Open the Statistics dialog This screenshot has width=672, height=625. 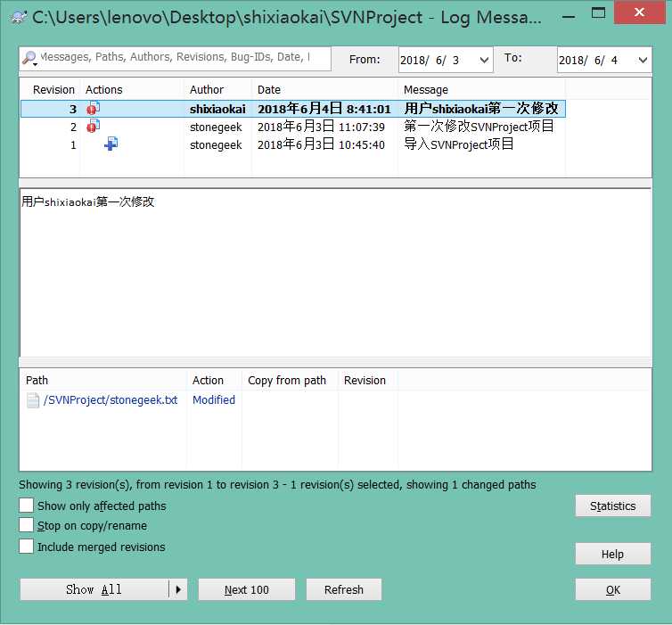(x=613, y=506)
